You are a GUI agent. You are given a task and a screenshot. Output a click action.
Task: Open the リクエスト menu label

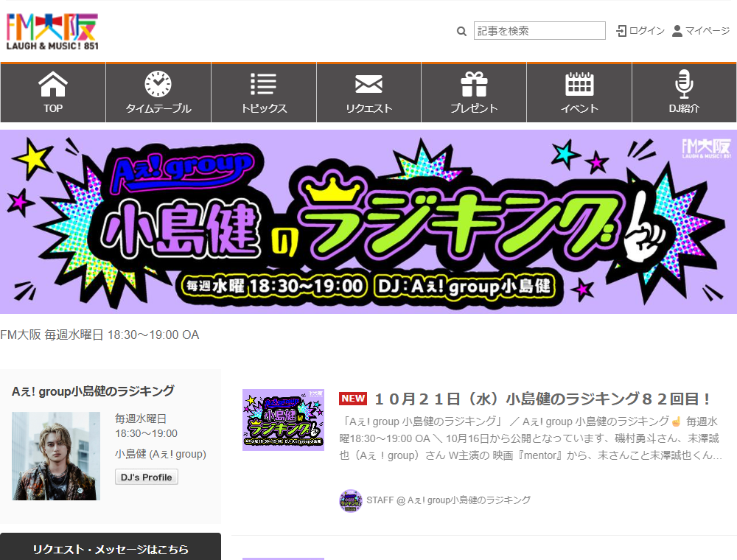tap(369, 108)
